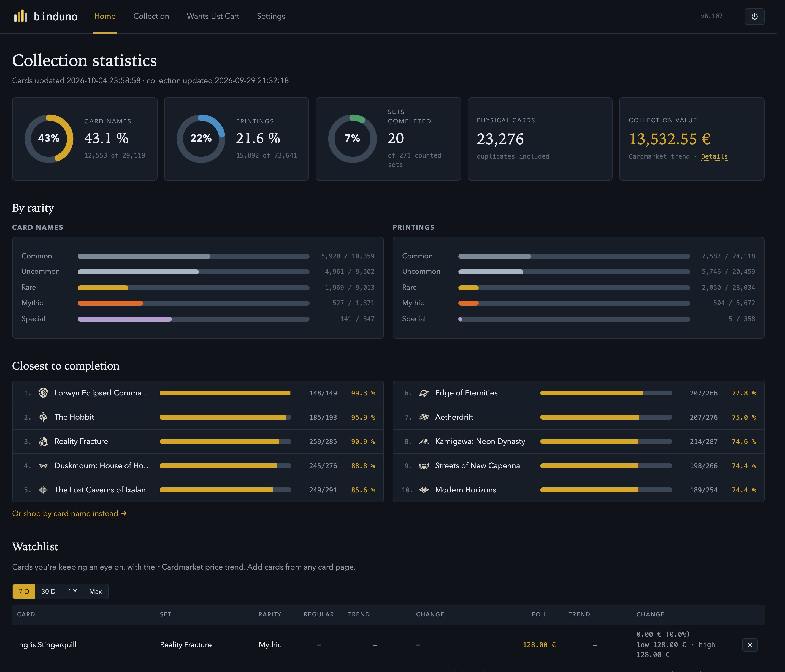This screenshot has height=672, width=785.
Task: Select the 7 D watchlist range
Action: tap(24, 591)
